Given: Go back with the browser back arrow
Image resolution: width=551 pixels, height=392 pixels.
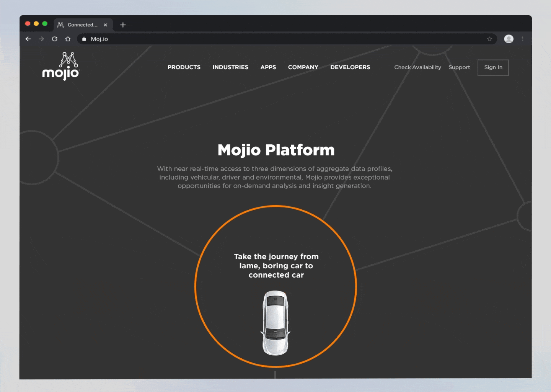Looking at the screenshot, I should (28, 39).
